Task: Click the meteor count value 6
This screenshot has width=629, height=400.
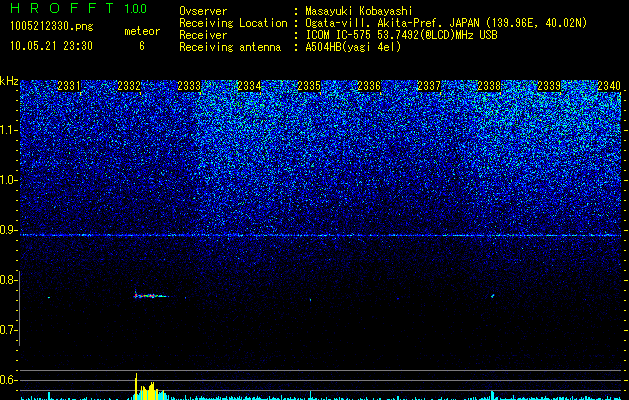Action: (x=142, y=46)
